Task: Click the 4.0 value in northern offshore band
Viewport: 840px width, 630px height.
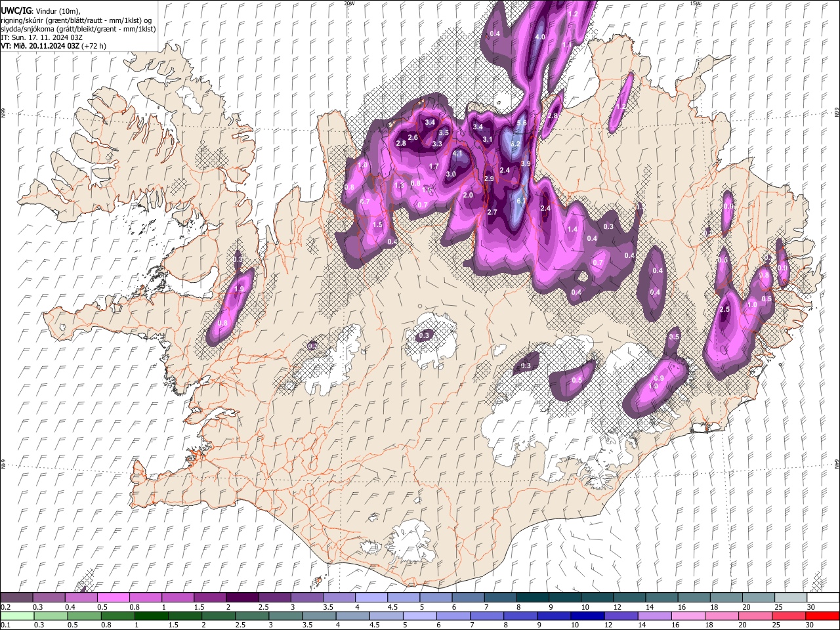Action: click(540, 37)
